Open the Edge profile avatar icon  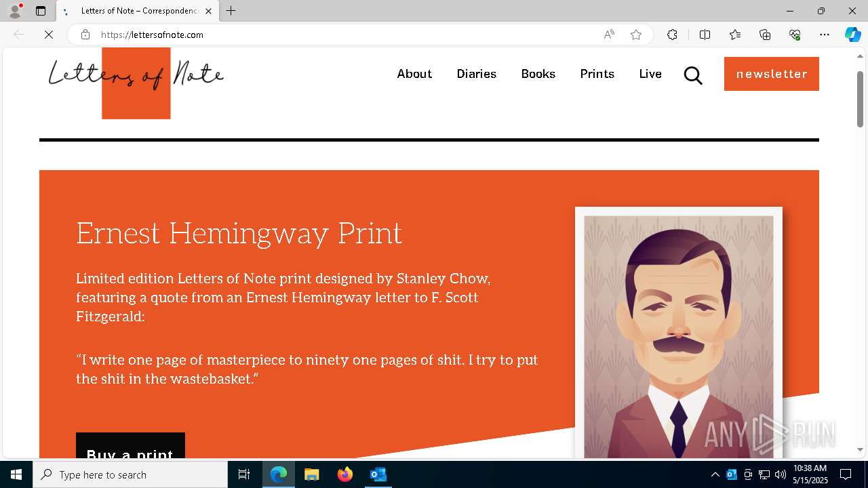14,11
